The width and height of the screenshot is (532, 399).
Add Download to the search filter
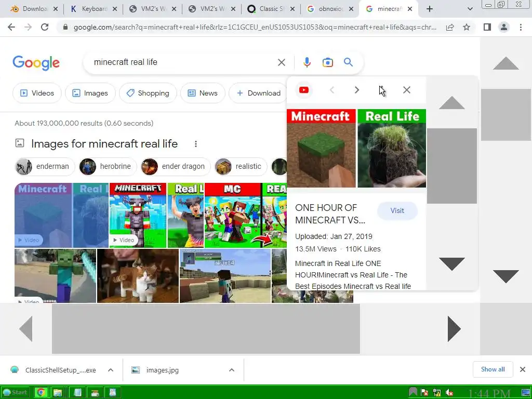coord(258,93)
